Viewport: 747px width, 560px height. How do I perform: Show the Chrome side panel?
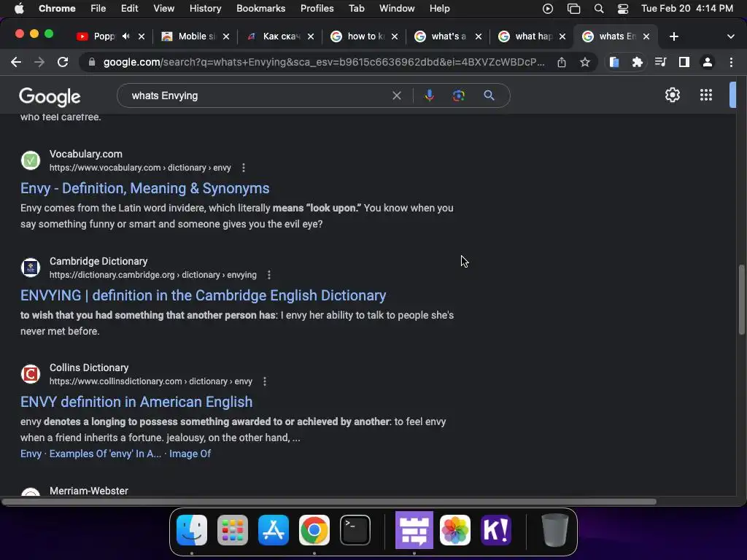click(684, 63)
